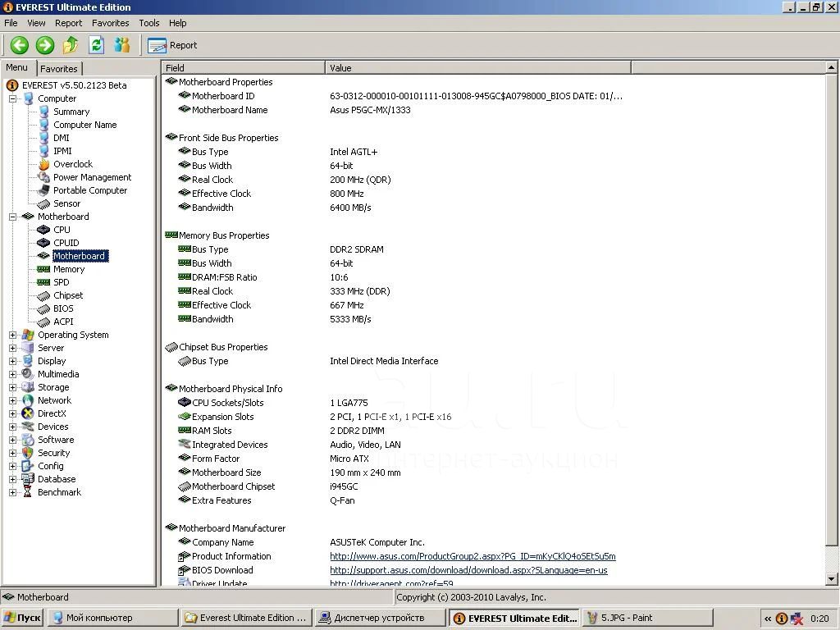
Task: Go forward with the green Forward arrow
Action: (45, 45)
